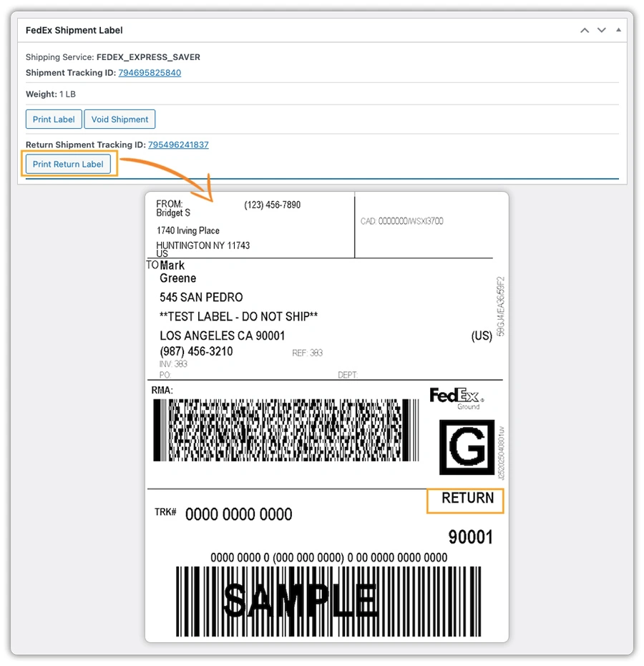The width and height of the screenshot is (644, 666).
Task: Toggle the panel closed using the triangle control
Action: tap(618, 30)
